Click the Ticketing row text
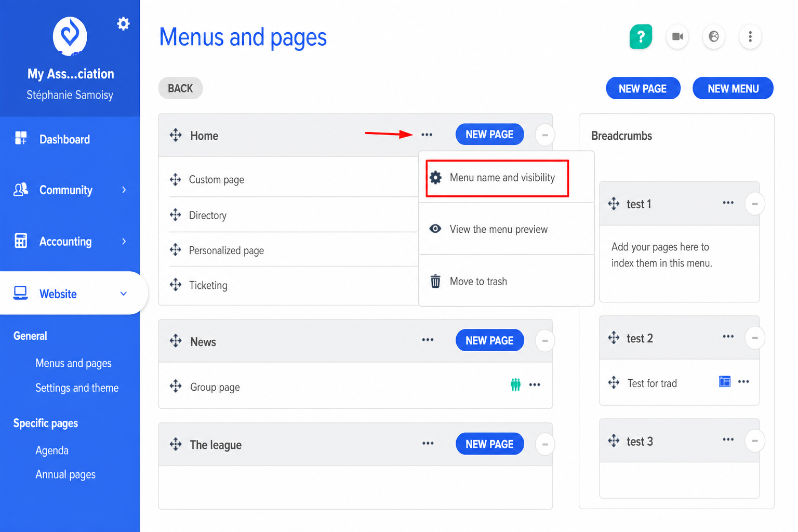The width and height of the screenshot is (798, 532). click(x=208, y=285)
